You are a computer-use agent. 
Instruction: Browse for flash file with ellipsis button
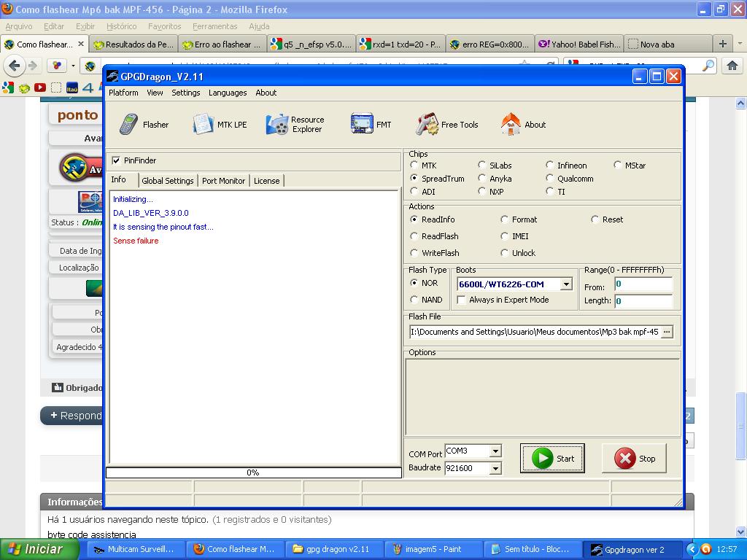tap(667, 332)
